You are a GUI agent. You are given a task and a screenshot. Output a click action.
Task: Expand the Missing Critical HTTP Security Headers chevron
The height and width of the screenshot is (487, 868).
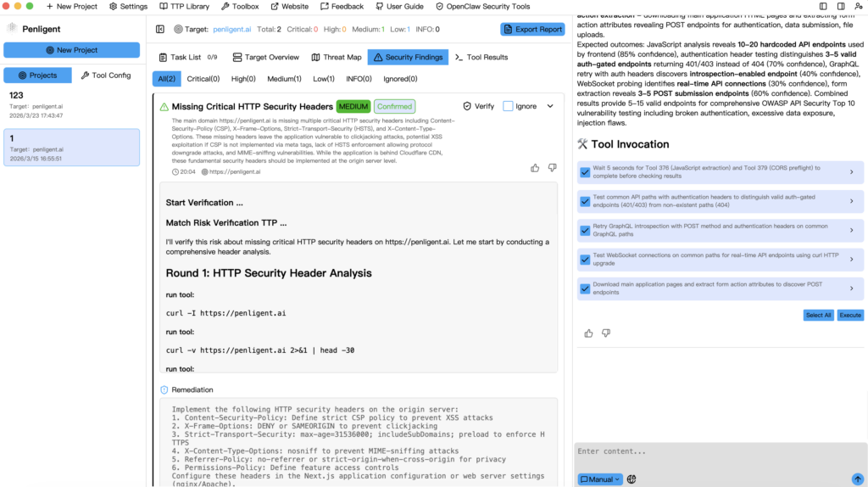pyautogui.click(x=550, y=106)
